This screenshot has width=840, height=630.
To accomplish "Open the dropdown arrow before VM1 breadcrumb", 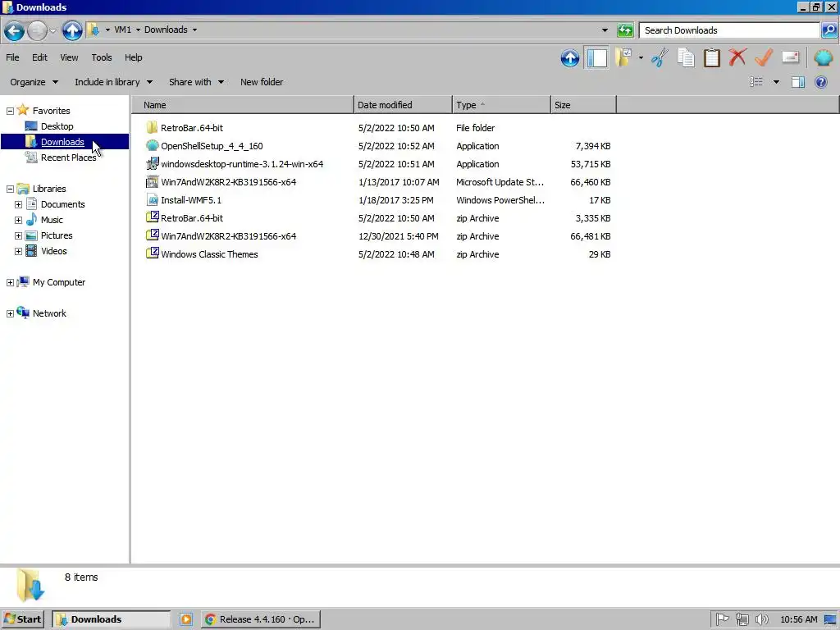I will point(107,30).
